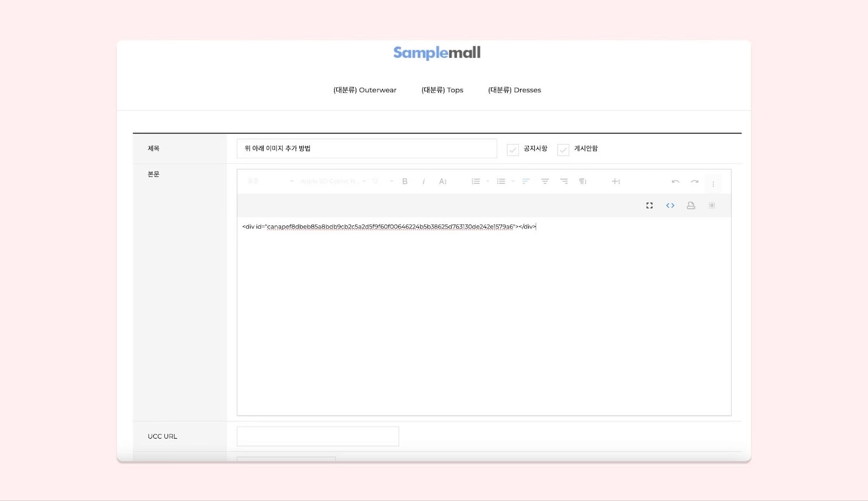
Task: Click inside the 본문 editor body area
Action: pyautogui.click(x=484, y=316)
